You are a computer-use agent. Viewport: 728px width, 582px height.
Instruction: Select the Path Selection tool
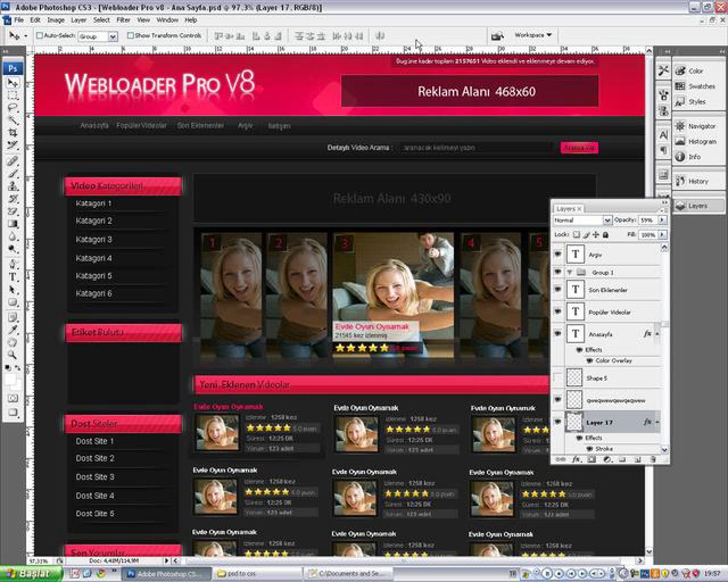click(13, 290)
